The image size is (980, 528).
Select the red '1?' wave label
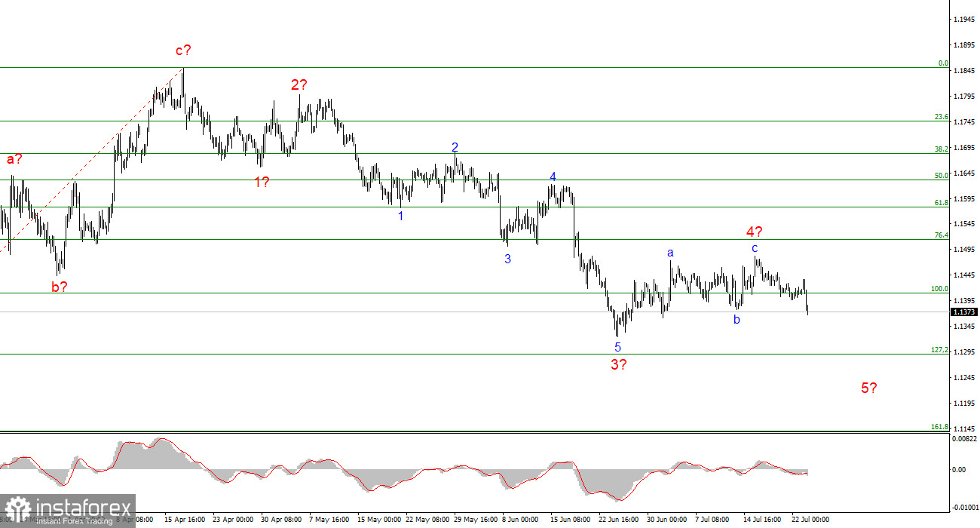pyautogui.click(x=262, y=182)
